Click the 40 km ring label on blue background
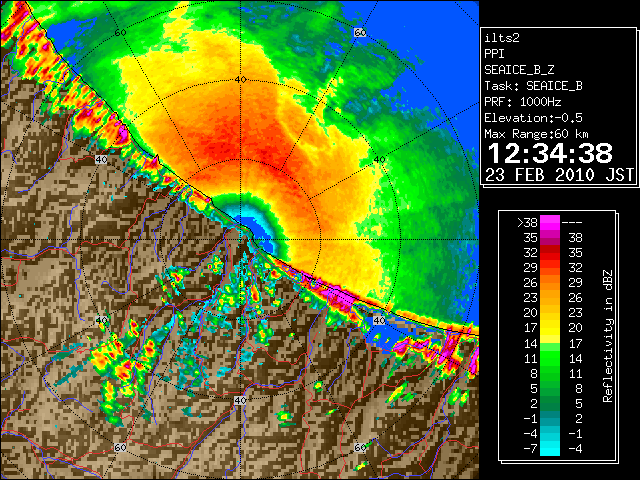Image resolution: width=640 pixels, height=480 pixels. click(x=379, y=320)
